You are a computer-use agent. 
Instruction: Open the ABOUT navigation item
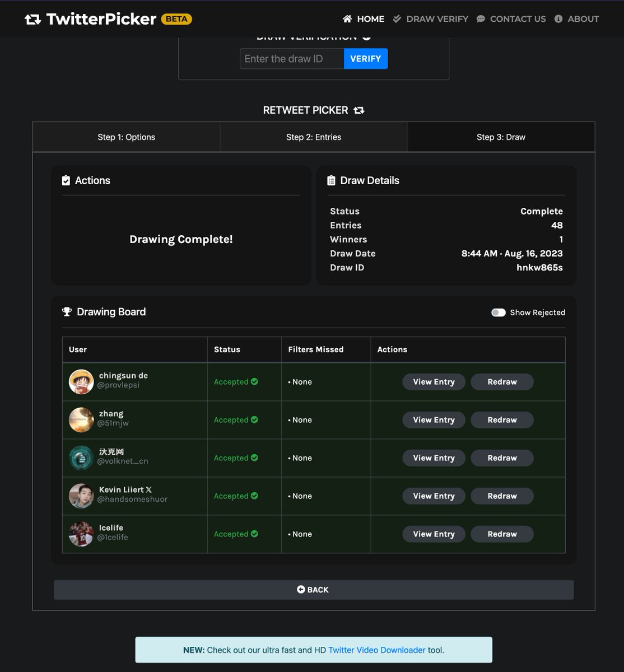(x=576, y=18)
